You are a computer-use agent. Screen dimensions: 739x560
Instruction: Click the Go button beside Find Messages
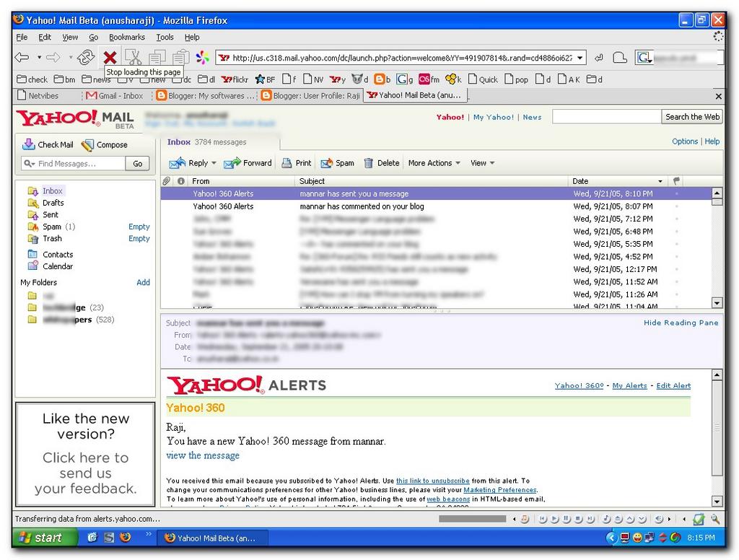(x=137, y=164)
